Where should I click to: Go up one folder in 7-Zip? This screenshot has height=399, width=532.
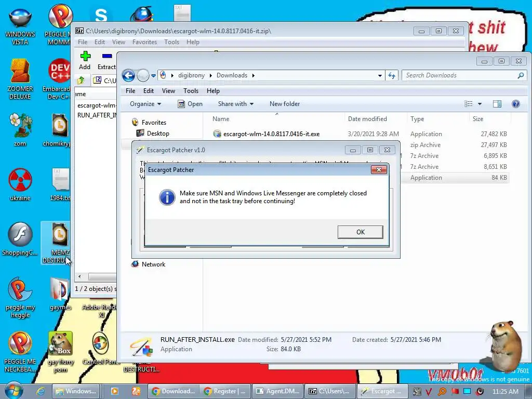(81, 81)
